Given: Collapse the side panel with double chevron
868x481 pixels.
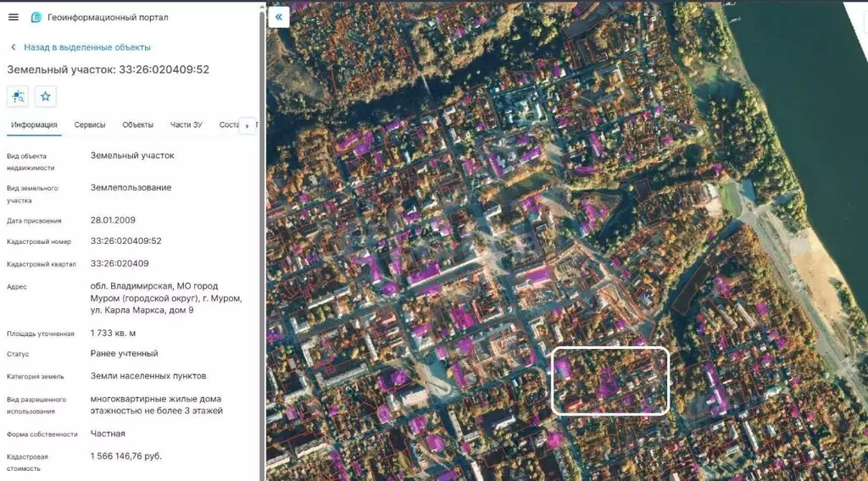Looking at the screenshot, I should tap(278, 17).
